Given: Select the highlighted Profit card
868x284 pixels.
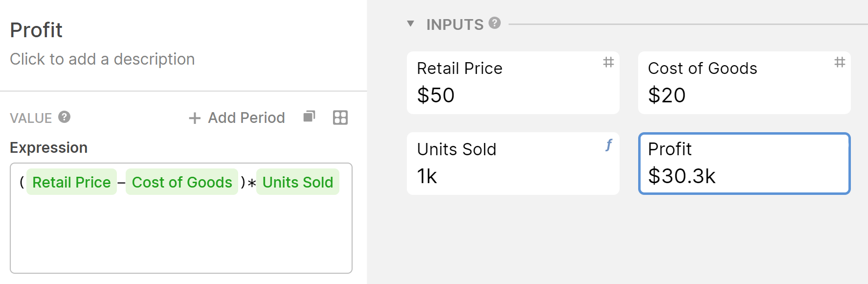Looking at the screenshot, I should pyautogui.click(x=744, y=164).
